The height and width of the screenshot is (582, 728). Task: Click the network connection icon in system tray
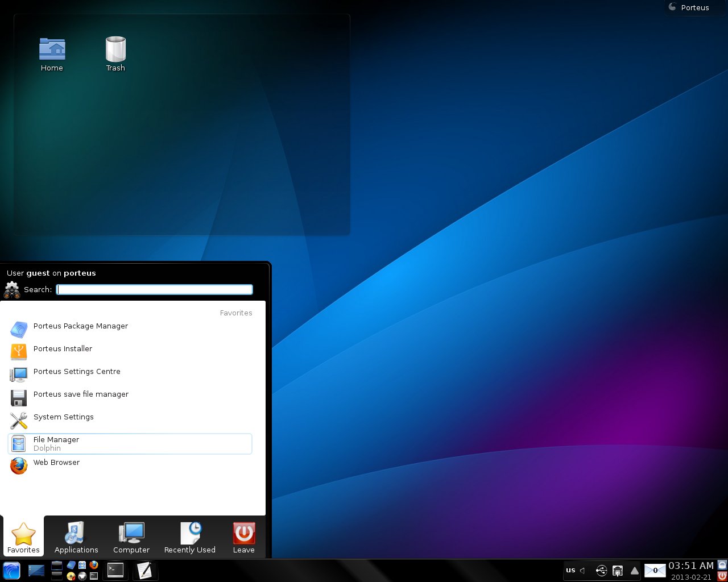coord(618,571)
